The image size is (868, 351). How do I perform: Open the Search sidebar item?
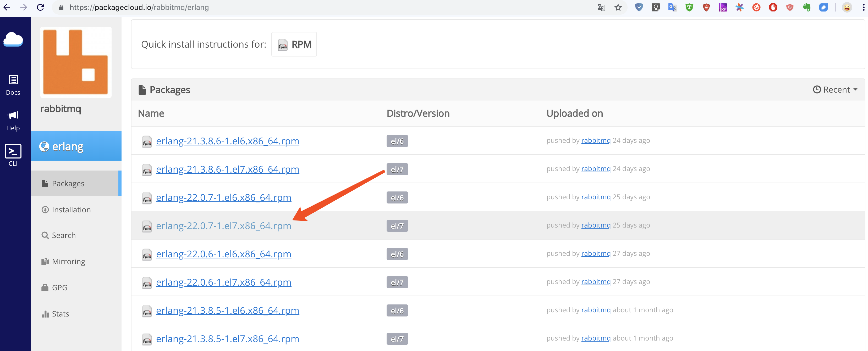[64, 235]
